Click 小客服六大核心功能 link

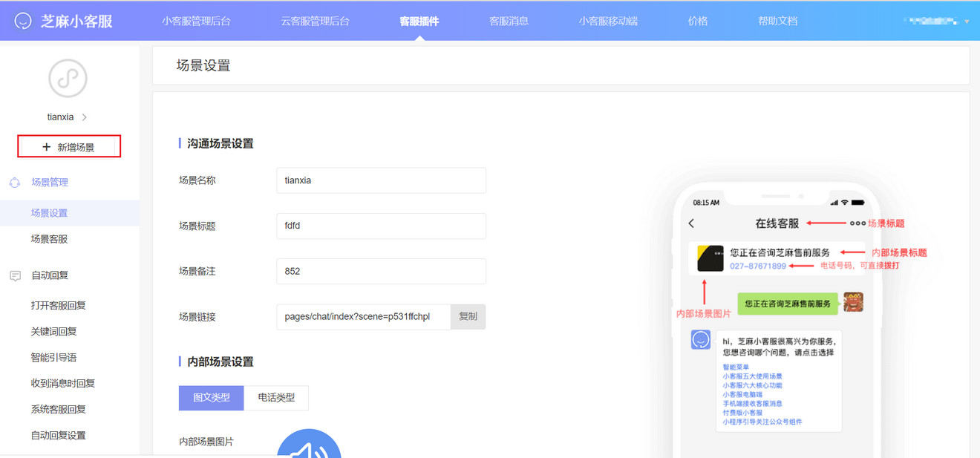click(x=752, y=385)
